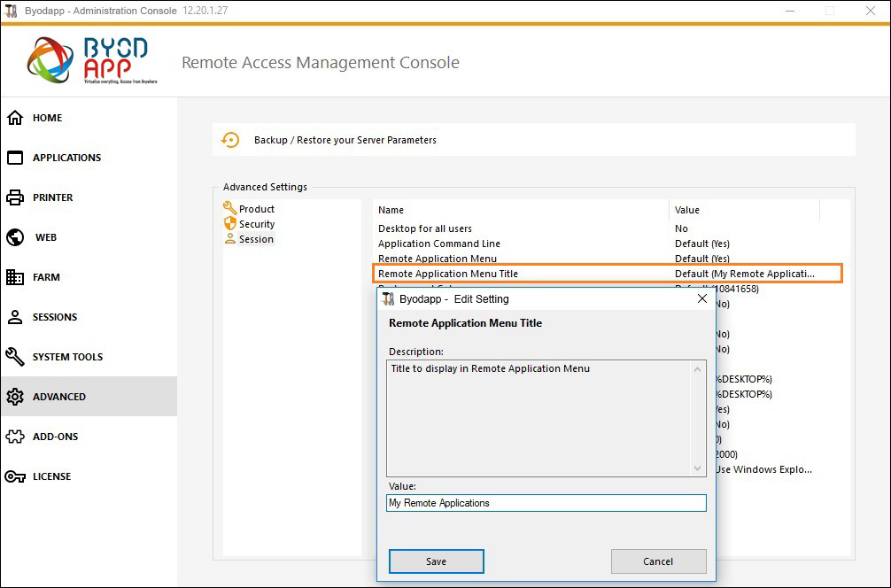Click the Home house icon
The height and width of the screenshot is (588, 891).
(x=15, y=118)
